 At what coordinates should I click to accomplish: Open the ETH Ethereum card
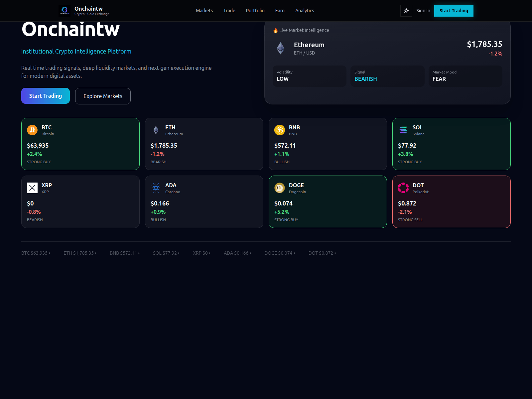tap(204, 144)
